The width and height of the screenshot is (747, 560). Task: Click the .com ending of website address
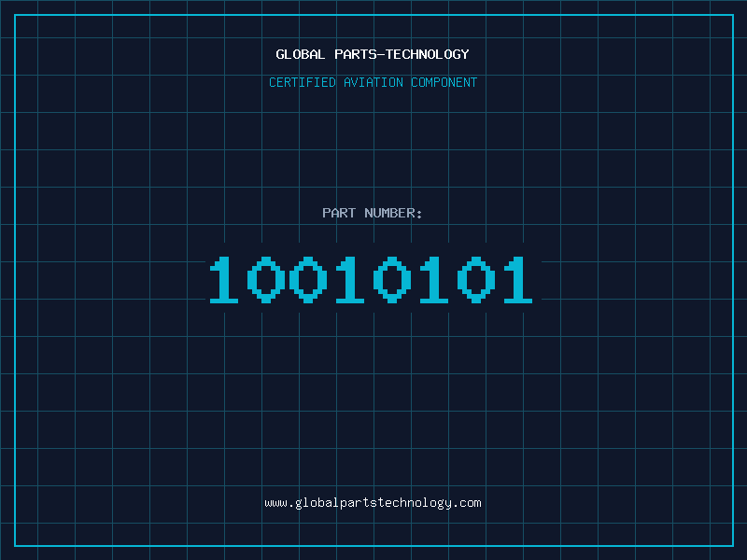point(467,503)
